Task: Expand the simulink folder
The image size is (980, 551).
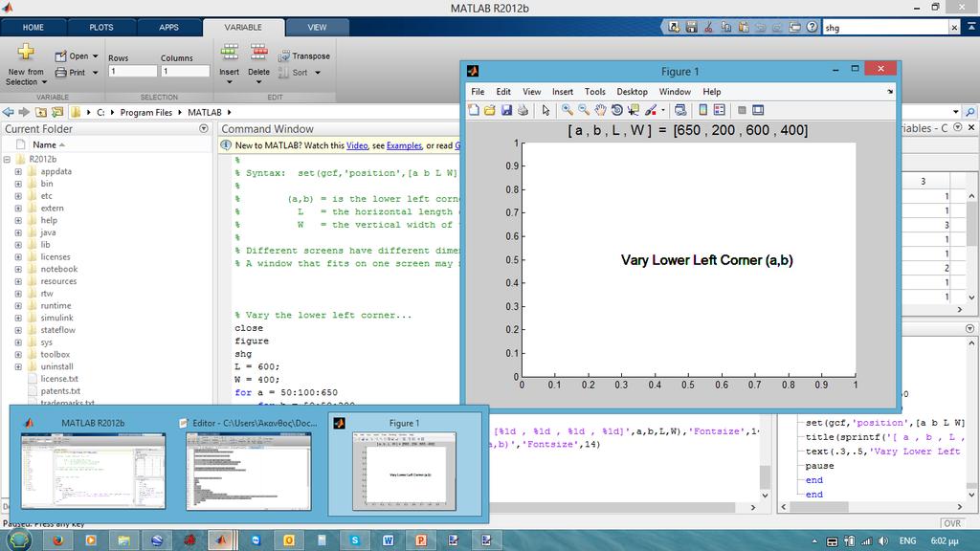Action: 18,318
